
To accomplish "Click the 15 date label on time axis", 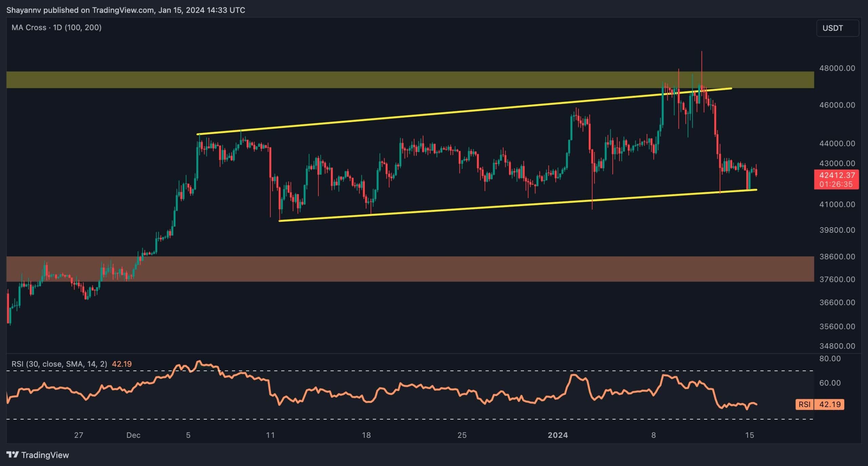I will point(750,435).
